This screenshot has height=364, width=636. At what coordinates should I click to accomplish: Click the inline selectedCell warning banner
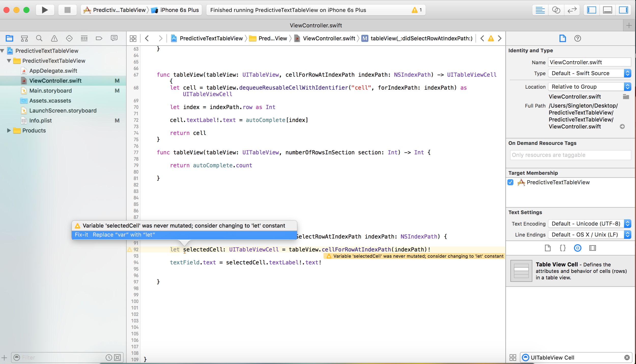(x=415, y=256)
